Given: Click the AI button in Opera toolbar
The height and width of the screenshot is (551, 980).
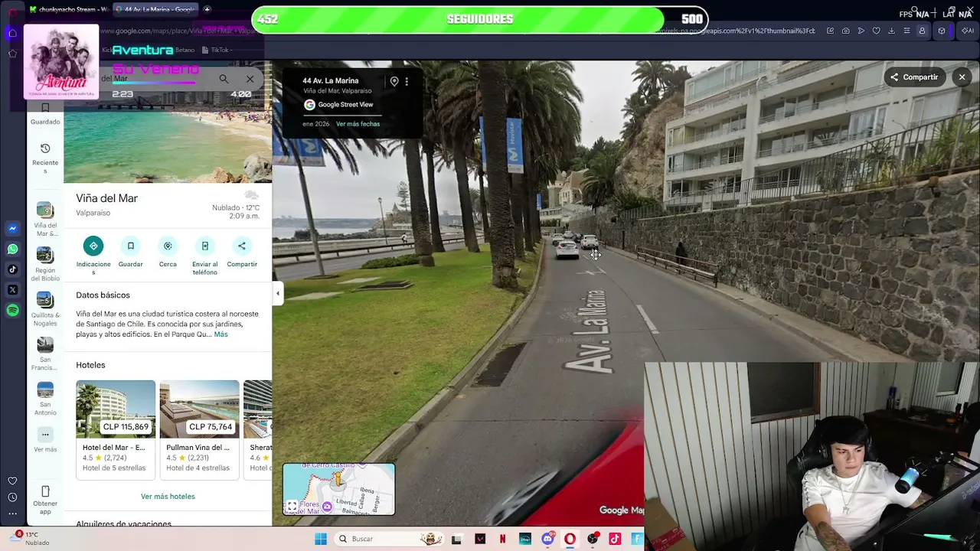Looking at the screenshot, I should tap(967, 31).
